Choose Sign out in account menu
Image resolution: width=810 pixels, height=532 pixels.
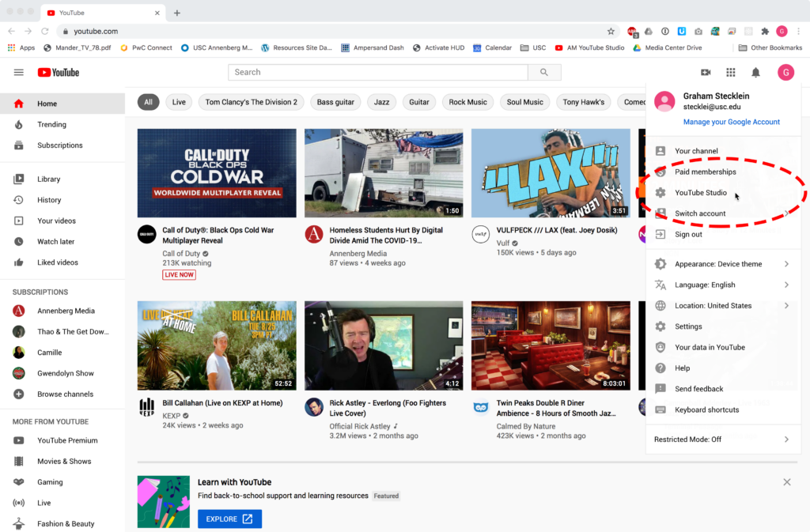click(x=688, y=235)
